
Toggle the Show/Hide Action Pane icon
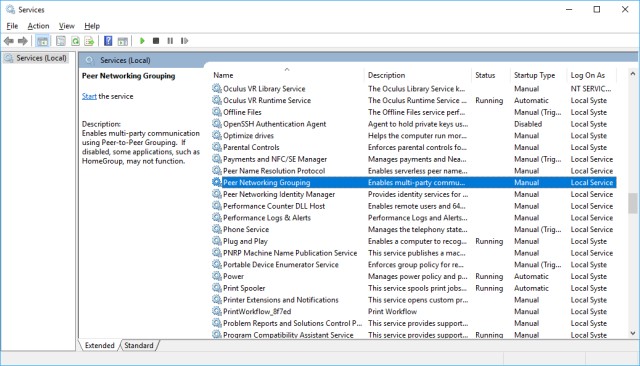(x=122, y=41)
